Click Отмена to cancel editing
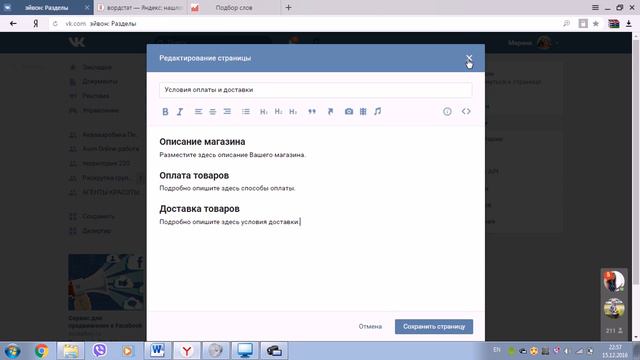This screenshot has width=640, height=360. [370, 327]
